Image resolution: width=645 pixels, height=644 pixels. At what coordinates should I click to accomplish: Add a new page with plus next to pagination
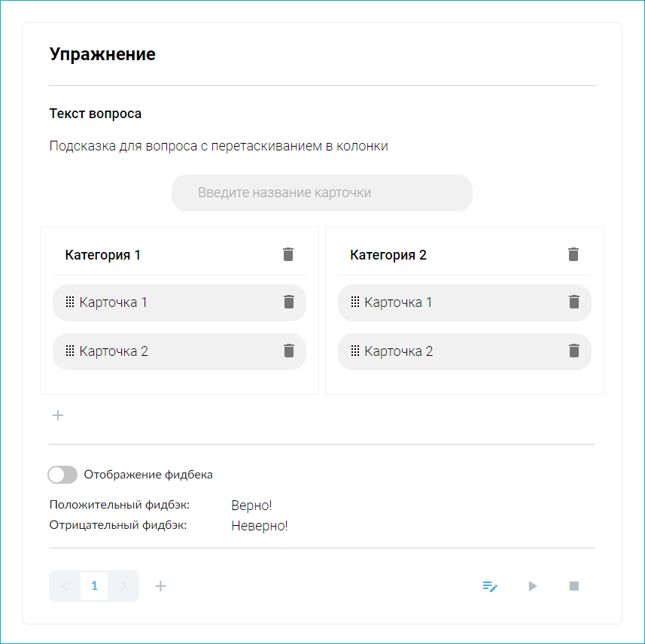160,586
